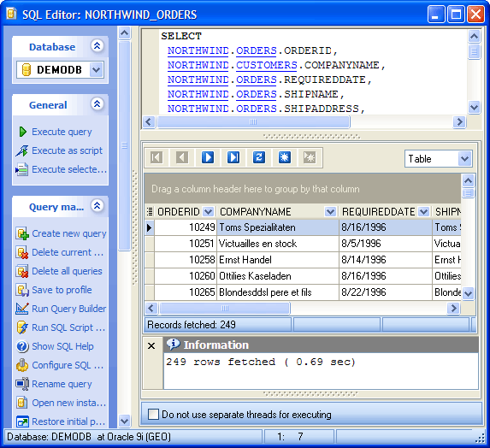Click the Execute as script link

pos(68,150)
